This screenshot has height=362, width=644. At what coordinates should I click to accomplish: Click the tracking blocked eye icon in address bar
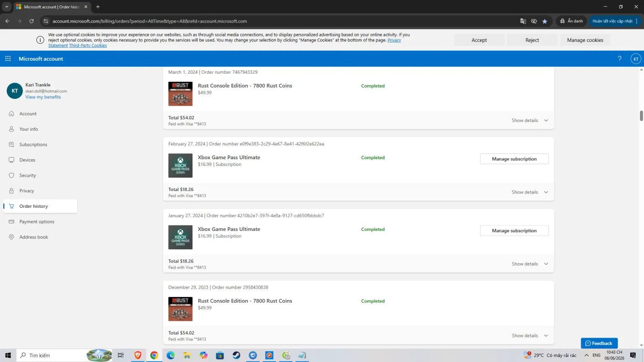534,21
